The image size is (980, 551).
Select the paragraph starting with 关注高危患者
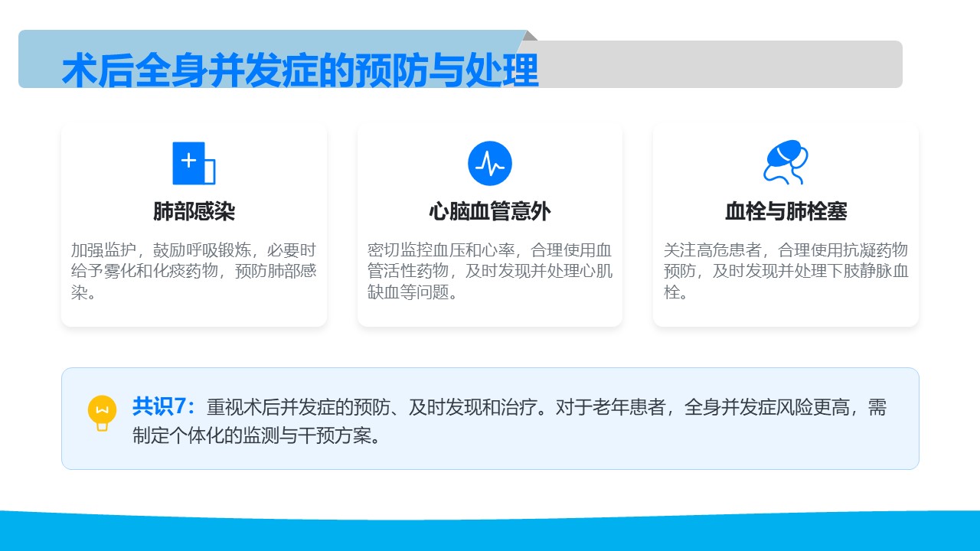pos(786,271)
